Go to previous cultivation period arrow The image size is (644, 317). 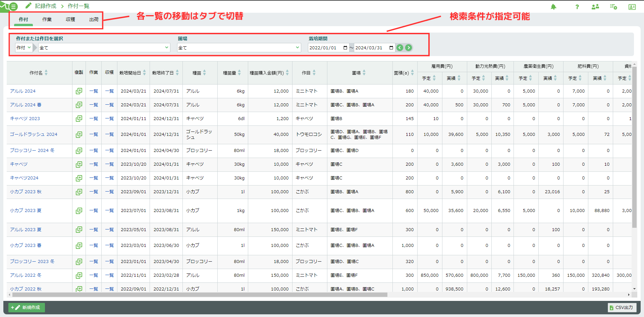pyautogui.click(x=400, y=48)
